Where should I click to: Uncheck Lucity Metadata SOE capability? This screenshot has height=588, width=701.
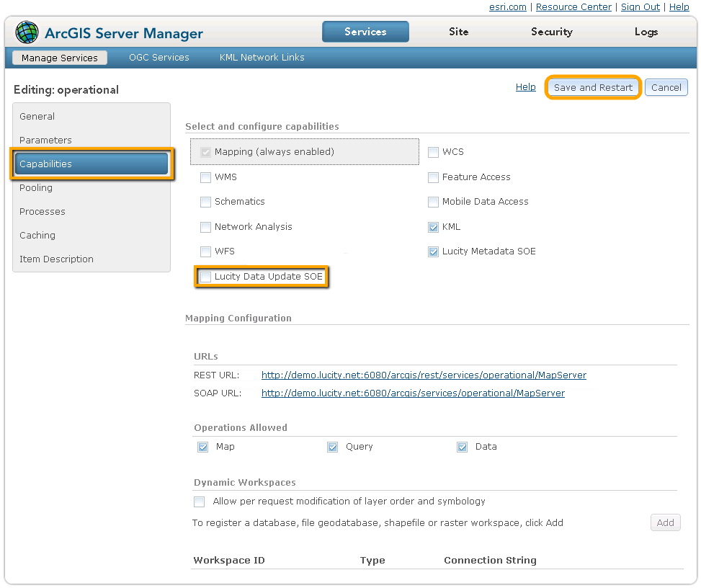[x=433, y=251]
